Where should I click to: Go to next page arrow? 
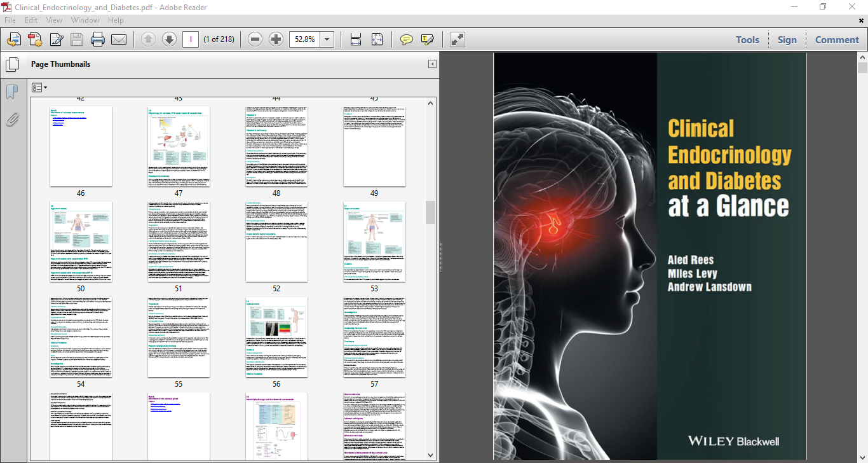coord(169,39)
